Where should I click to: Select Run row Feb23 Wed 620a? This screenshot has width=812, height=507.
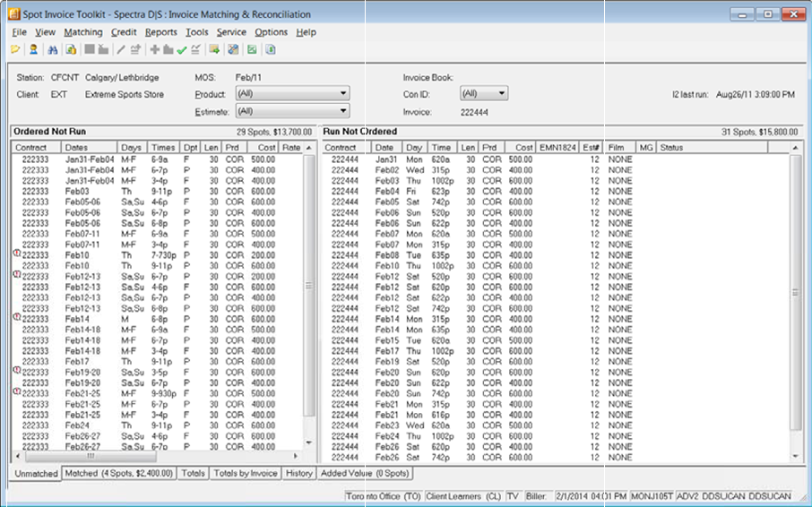pyautogui.click(x=555, y=425)
